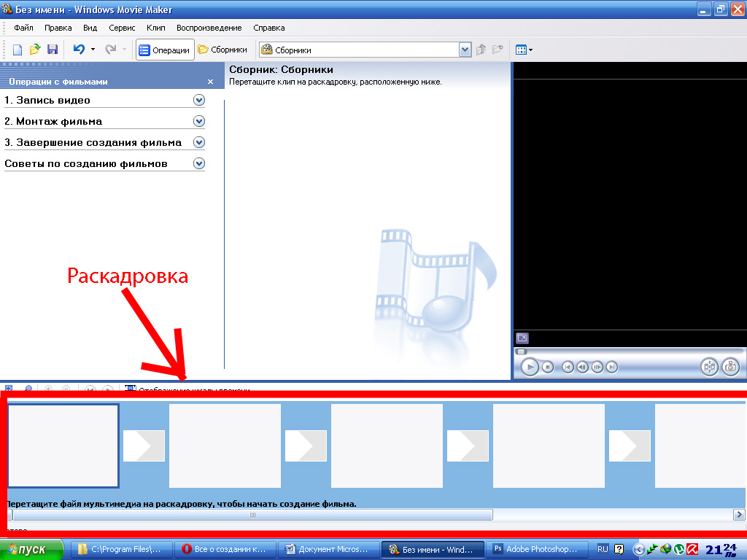
Task: Switch to the Opera 'Все о создании' window
Action: [x=225, y=550]
